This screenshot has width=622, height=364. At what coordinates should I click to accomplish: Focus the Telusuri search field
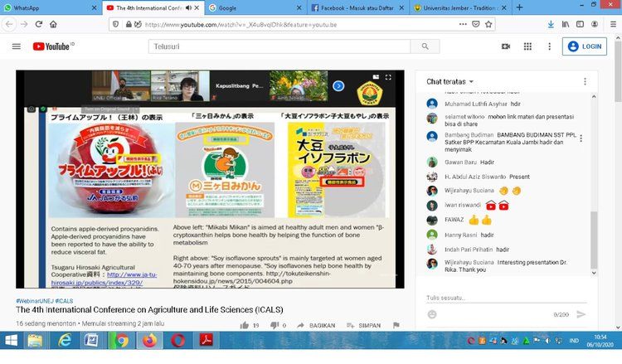279,46
